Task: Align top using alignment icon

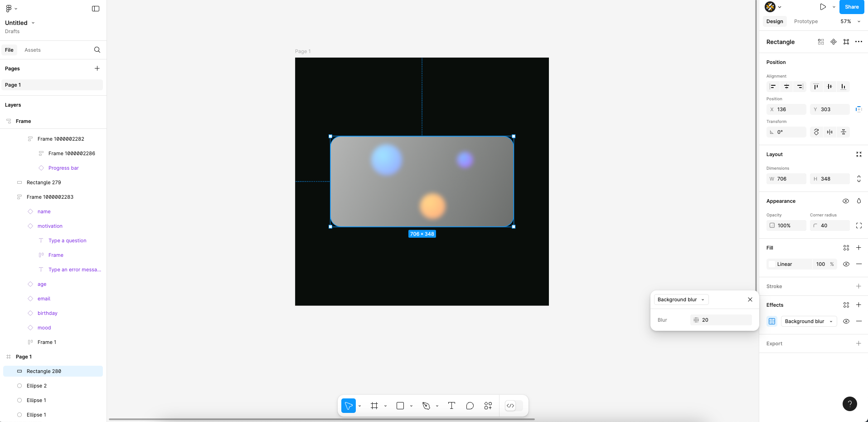Action: coord(816,87)
